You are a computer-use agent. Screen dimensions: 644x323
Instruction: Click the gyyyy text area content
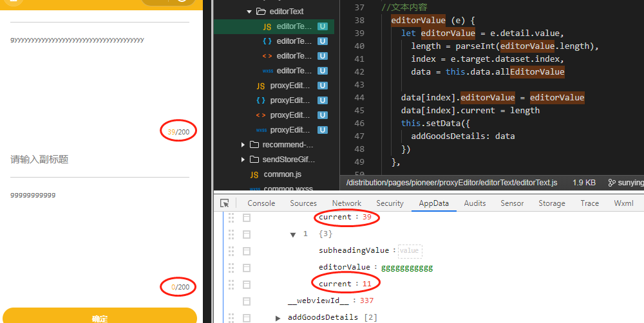(x=77, y=40)
